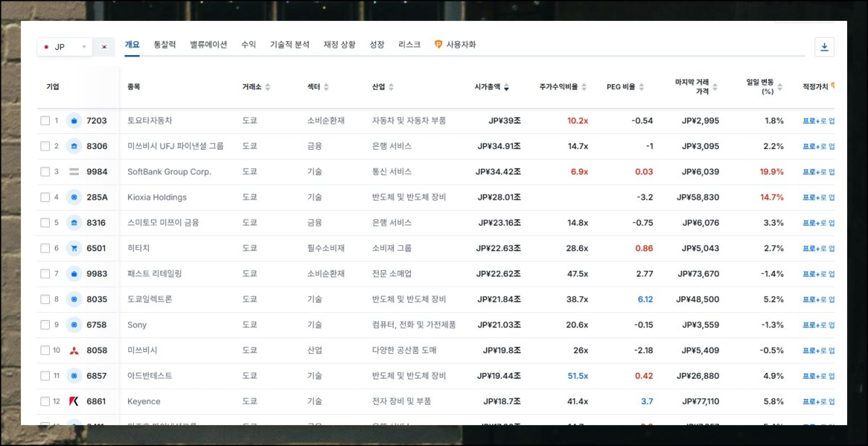Check the box for row 6
The height and width of the screenshot is (446, 868).
tap(45, 248)
